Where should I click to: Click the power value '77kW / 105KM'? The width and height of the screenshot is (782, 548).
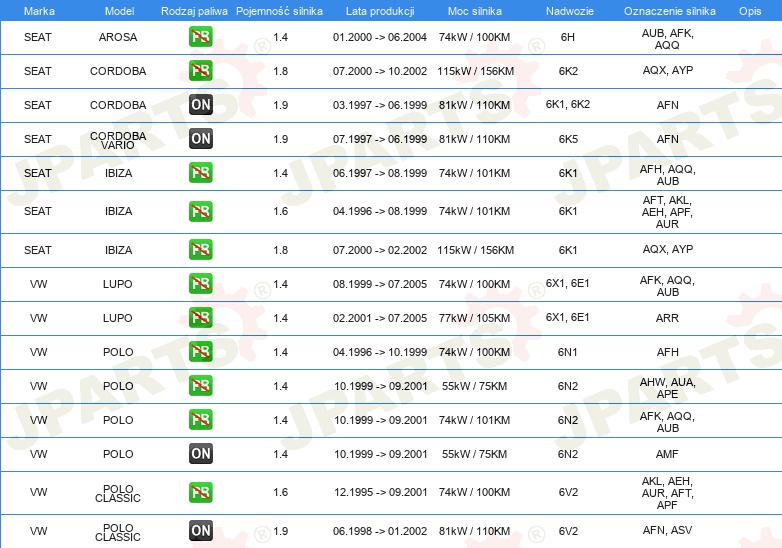click(474, 318)
